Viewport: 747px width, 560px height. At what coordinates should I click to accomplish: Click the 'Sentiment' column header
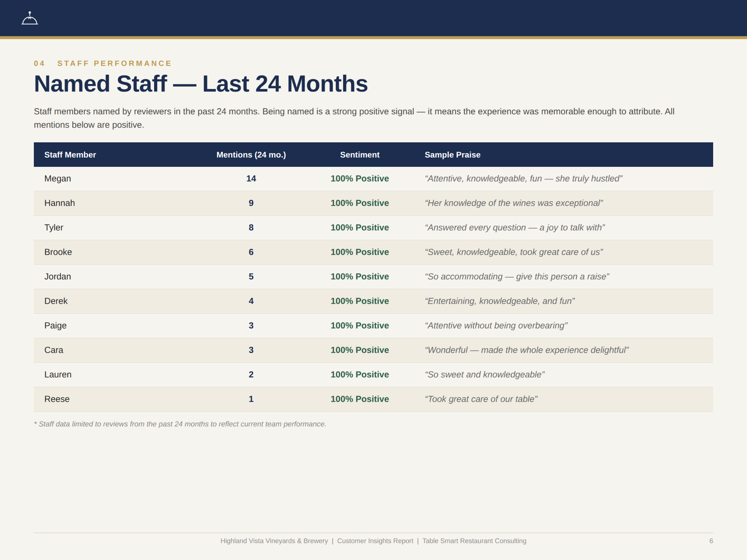(x=359, y=155)
